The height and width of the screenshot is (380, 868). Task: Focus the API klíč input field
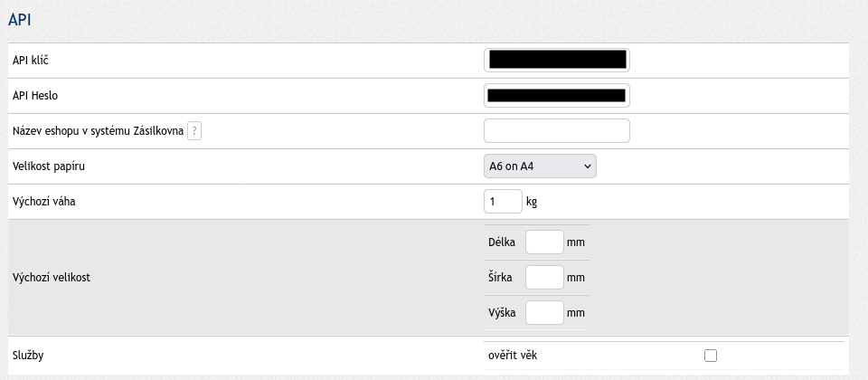point(557,60)
